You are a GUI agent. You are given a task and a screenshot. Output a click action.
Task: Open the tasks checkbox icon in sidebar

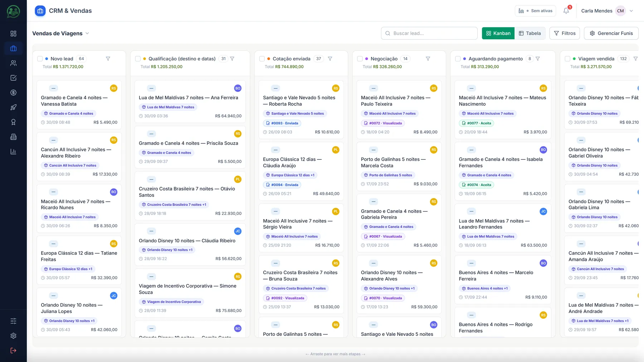13,78
